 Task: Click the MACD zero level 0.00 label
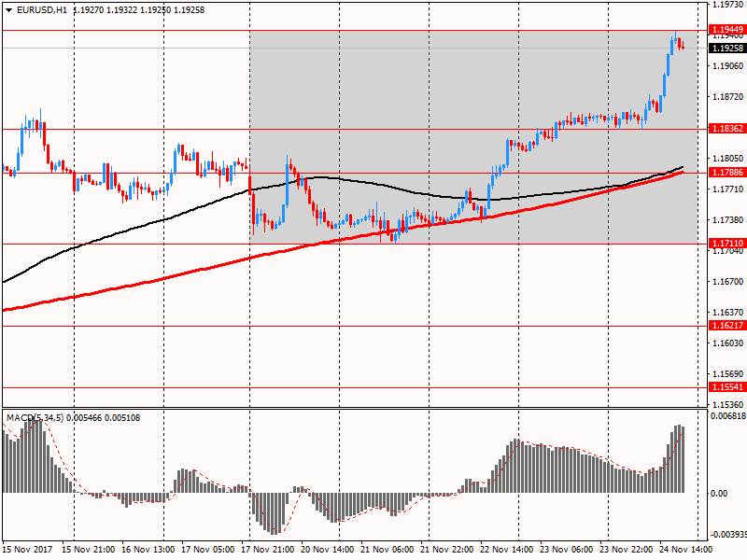[x=719, y=494]
